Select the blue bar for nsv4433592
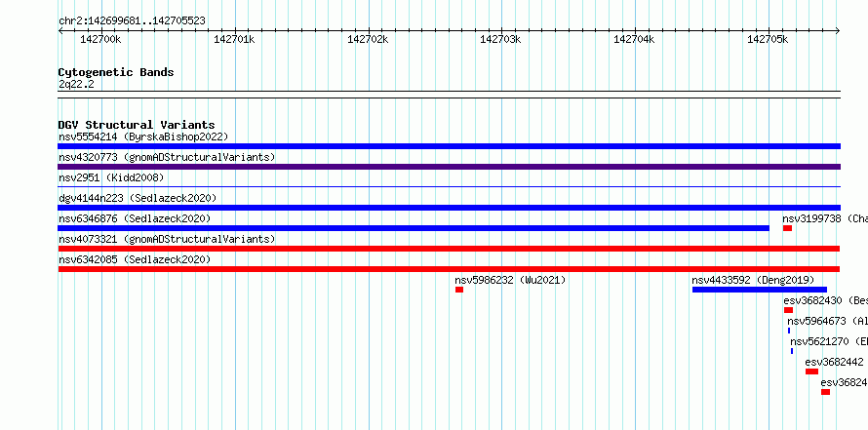868x430 pixels. tap(760, 290)
